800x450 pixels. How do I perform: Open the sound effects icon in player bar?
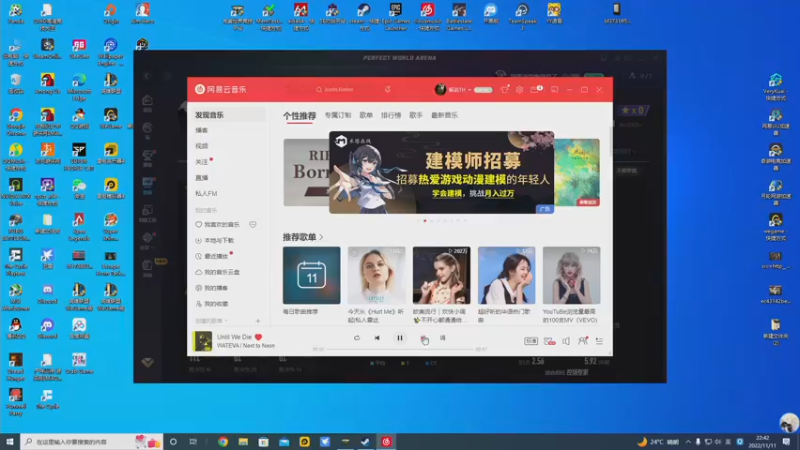coord(549,341)
